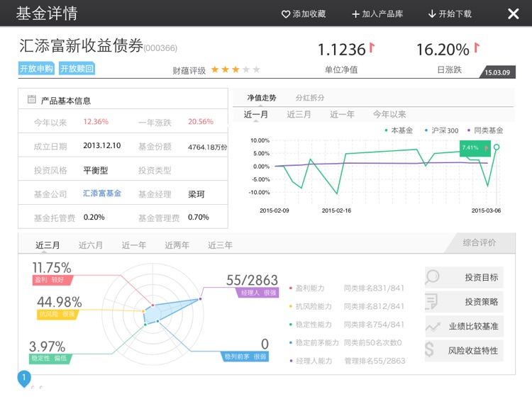This screenshot has width=532, height=399.
Task: Select 今年以来 chart period
Action: click(x=389, y=115)
